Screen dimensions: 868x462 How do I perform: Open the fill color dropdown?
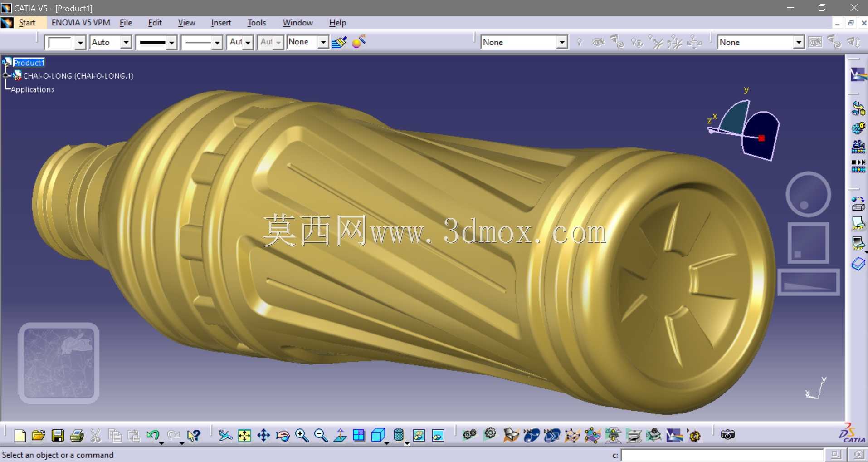tap(80, 43)
